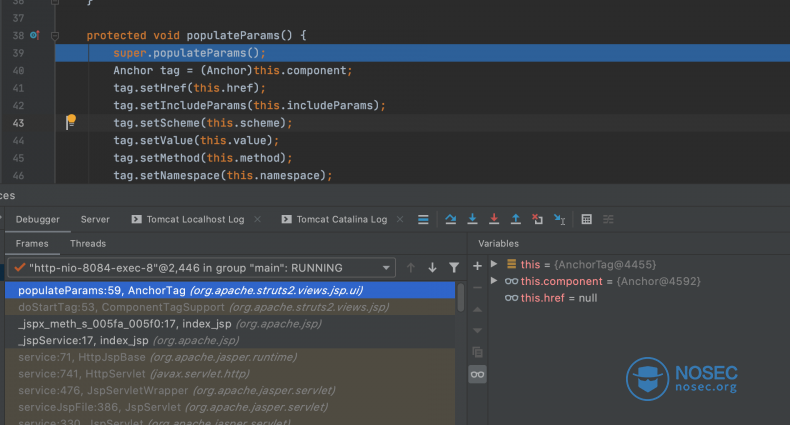Collapse the populateParams method fold marker
790x425 pixels.
(x=55, y=36)
